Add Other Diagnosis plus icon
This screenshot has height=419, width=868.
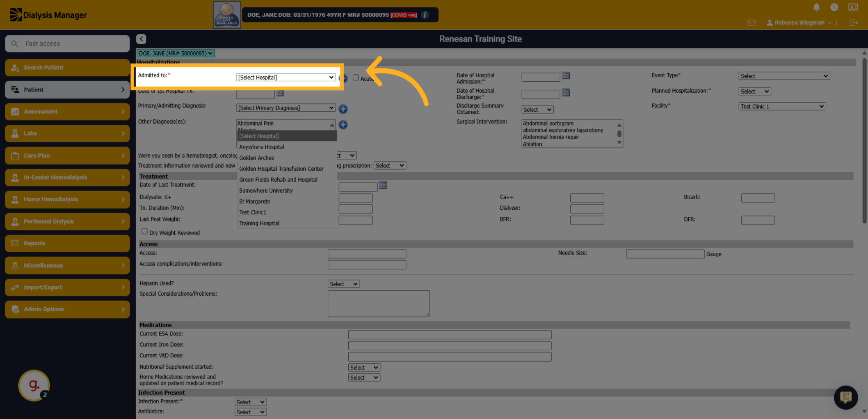[343, 125]
